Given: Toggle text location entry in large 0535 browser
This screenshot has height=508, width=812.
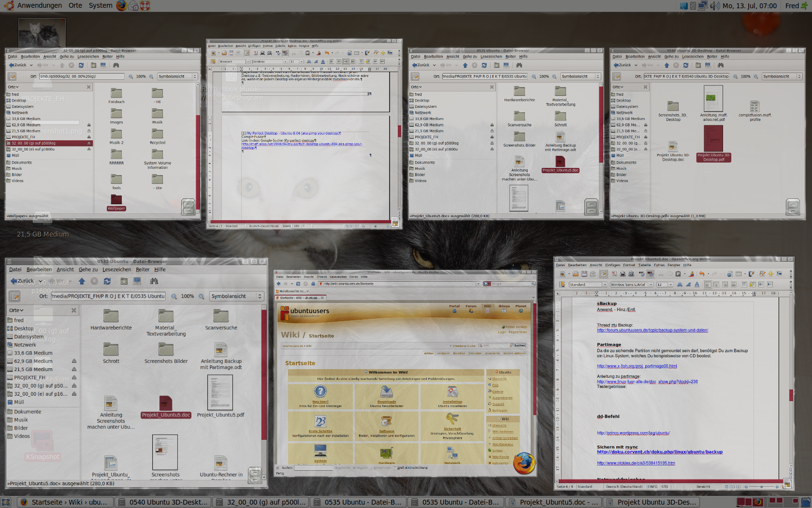Looking at the screenshot, I should point(15,296).
